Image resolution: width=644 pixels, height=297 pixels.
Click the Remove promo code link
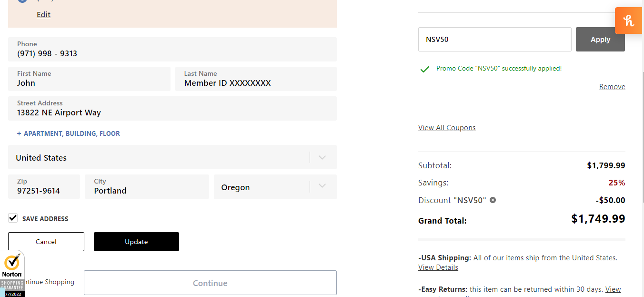pos(612,87)
